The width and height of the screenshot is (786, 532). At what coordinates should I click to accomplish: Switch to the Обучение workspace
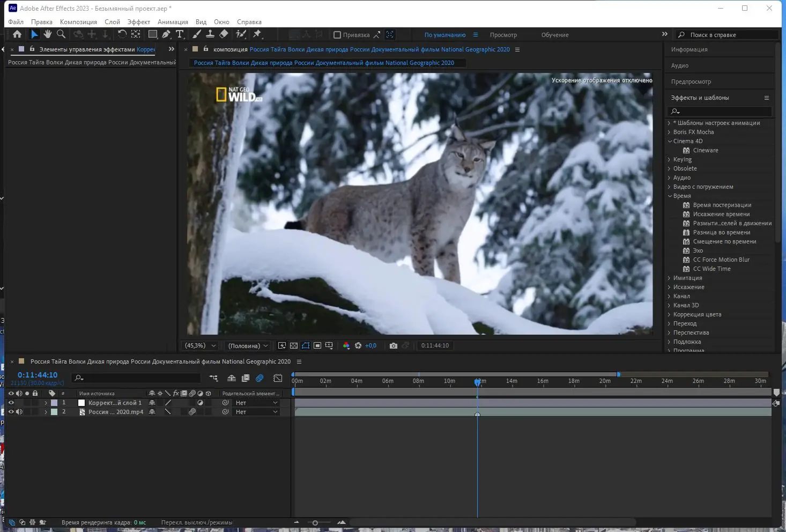(x=554, y=35)
